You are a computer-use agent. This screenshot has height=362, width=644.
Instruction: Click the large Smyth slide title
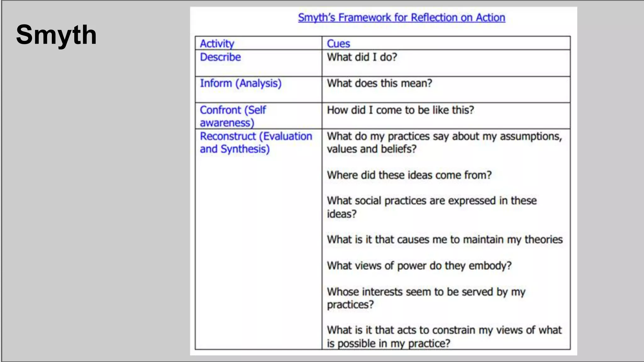coord(56,35)
